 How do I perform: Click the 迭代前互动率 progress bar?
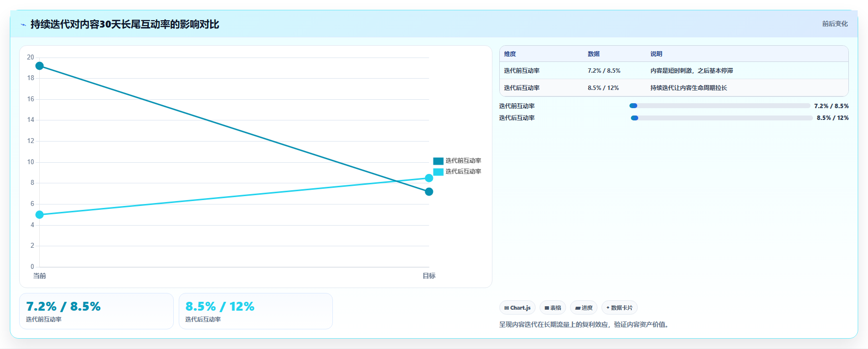720,106
